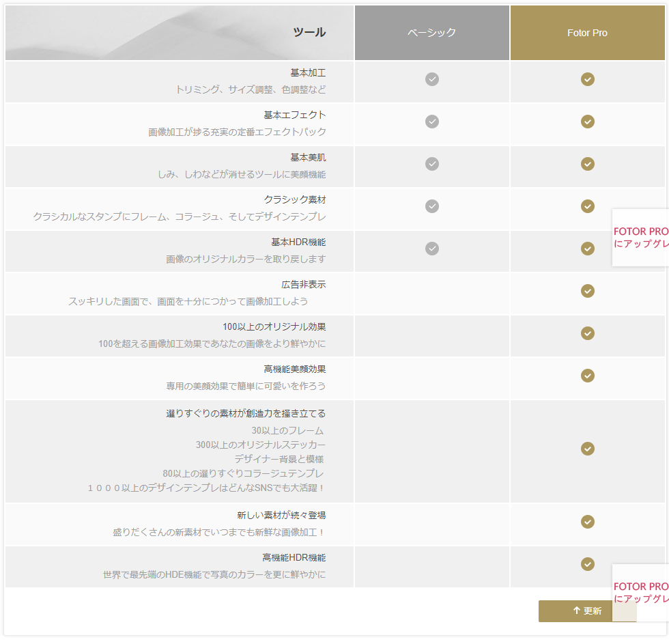
Task: Click the 高機能HDR機能 feature title
Action: coord(294,557)
